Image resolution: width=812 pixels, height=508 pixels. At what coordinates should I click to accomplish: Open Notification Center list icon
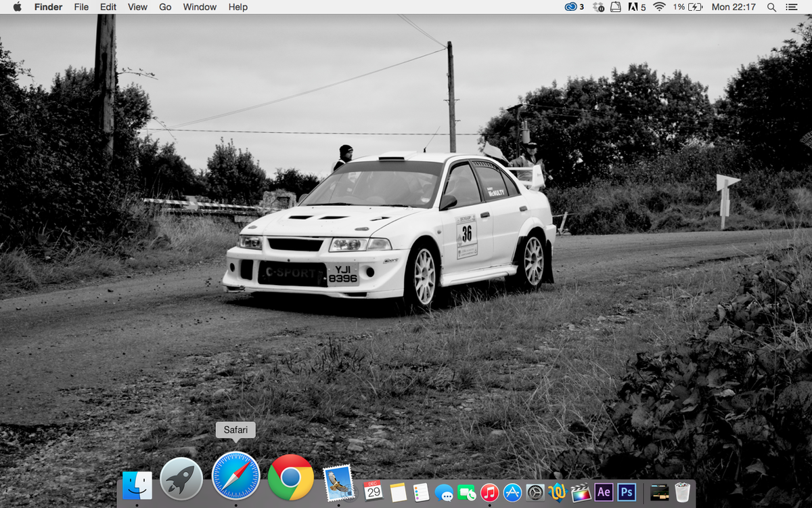791,7
